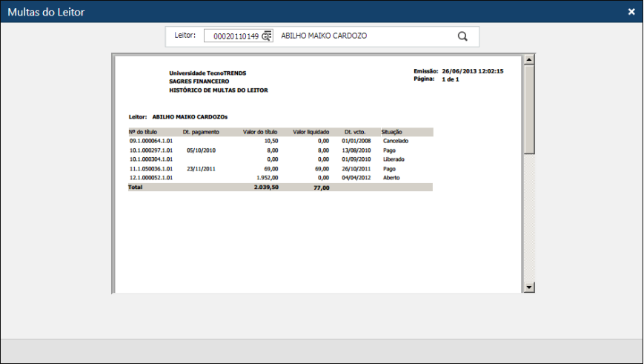Click the magnifier search icon

point(462,36)
